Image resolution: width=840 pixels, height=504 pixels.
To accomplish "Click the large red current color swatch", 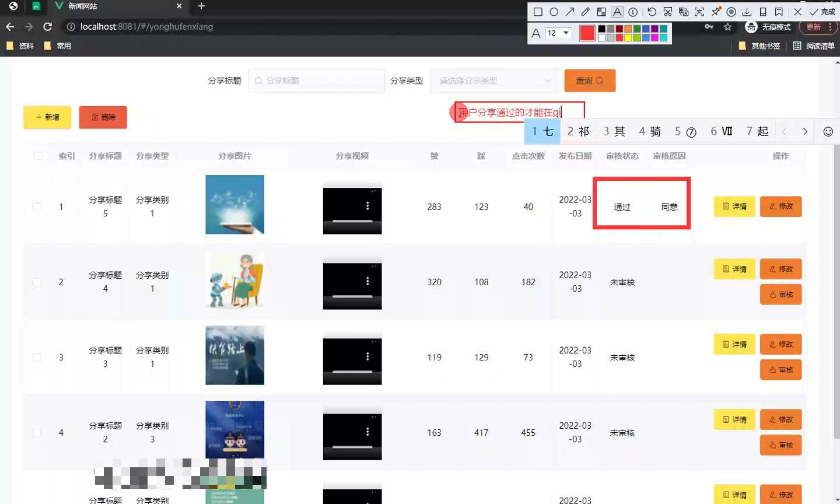I will [587, 33].
